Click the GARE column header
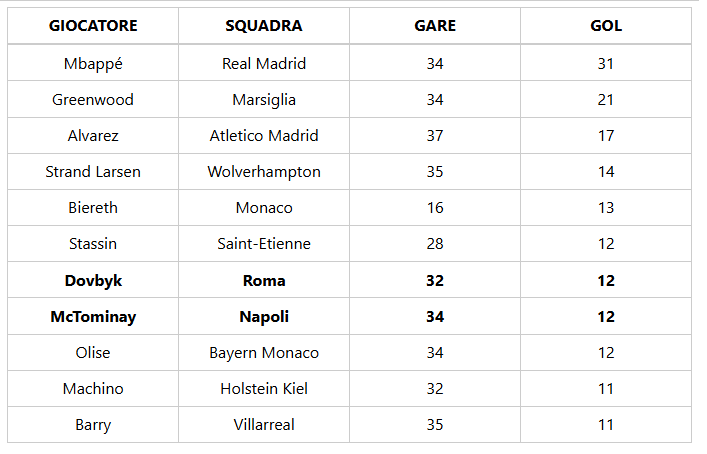 point(435,26)
